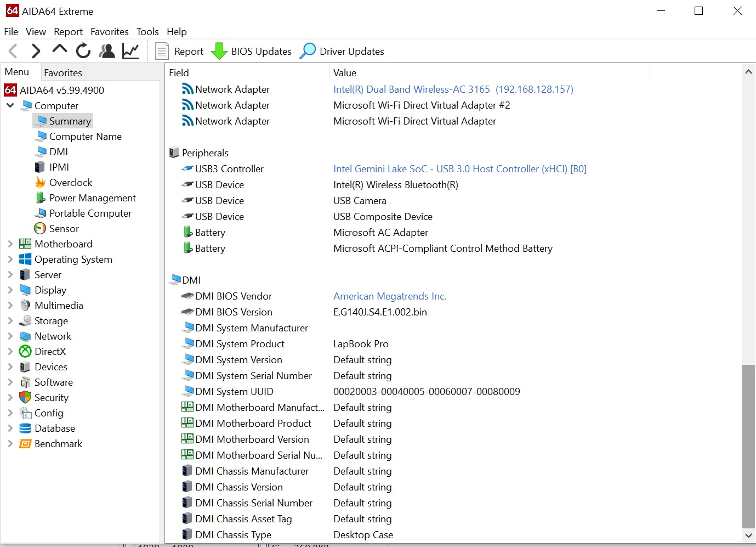Screen dimensions: 756x547
Task: Click the Multimedia speaker icon
Action: pyautogui.click(x=25, y=305)
